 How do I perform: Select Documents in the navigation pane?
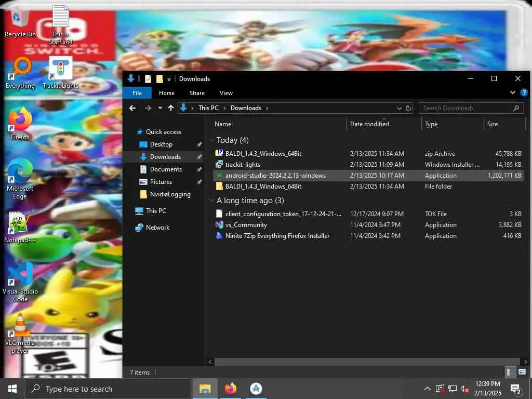166,169
